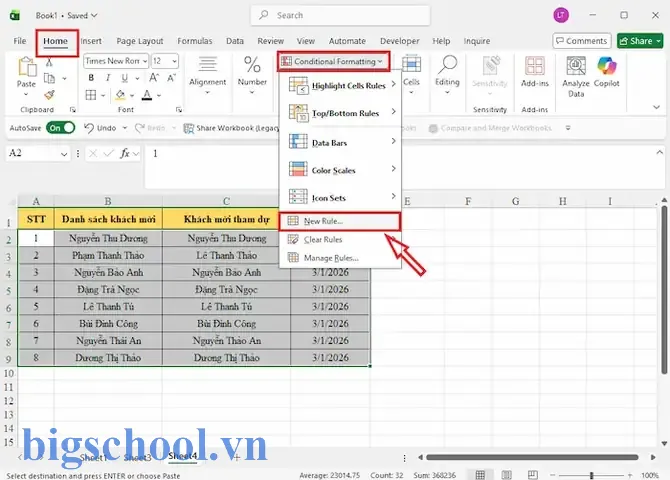Switch to Normal view in status bar
The image size is (670, 480).
tap(480, 475)
